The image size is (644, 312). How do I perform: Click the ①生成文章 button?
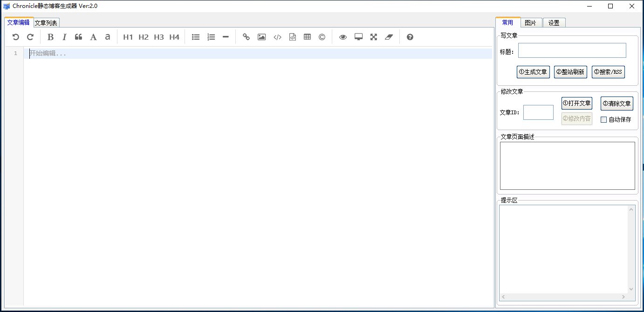point(533,72)
